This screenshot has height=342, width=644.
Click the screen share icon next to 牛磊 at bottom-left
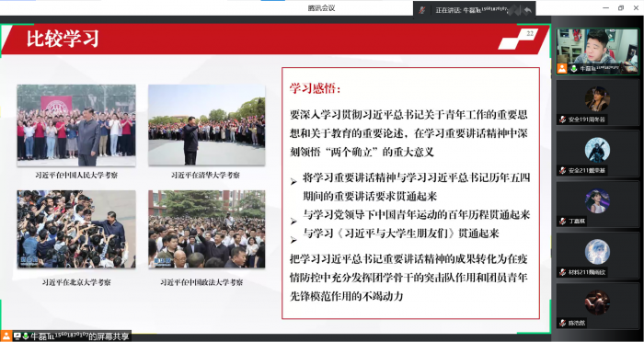pyautogui.click(x=17, y=336)
